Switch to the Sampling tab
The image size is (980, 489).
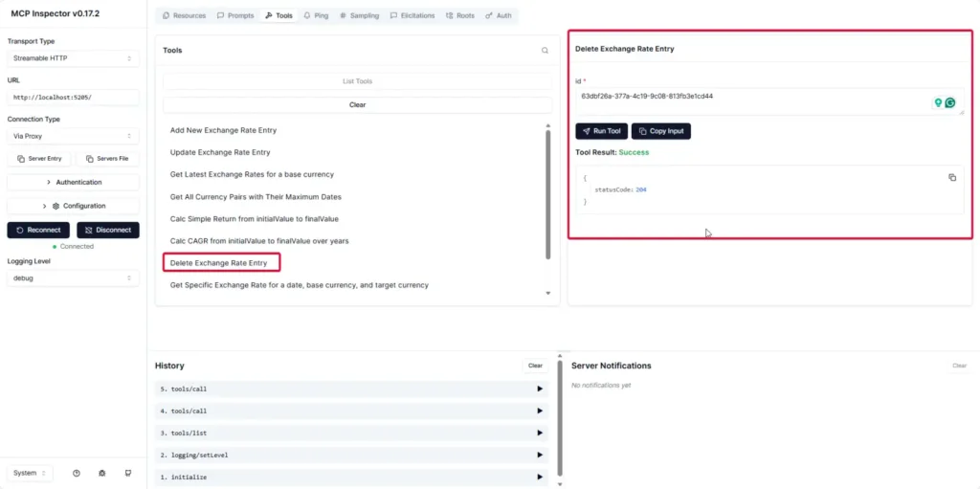tap(359, 16)
